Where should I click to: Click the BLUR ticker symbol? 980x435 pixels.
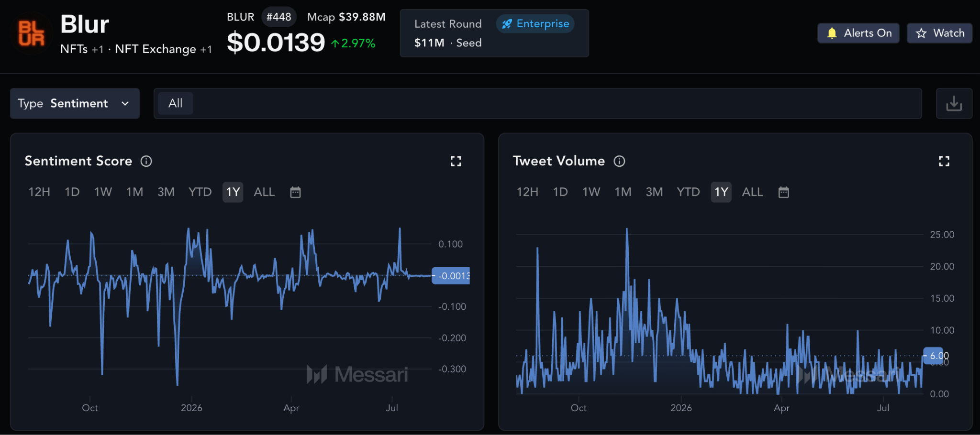tap(241, 17)
